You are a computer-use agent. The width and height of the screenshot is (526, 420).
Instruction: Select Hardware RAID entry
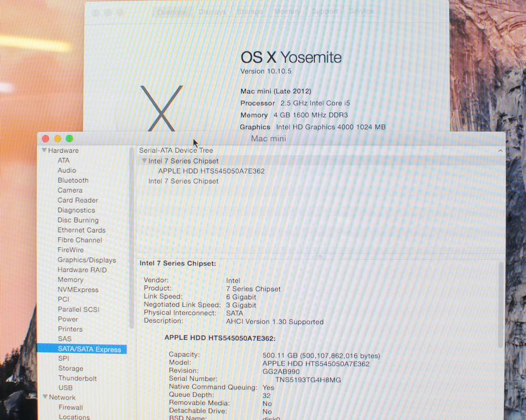pyautogui.click(x=82, y=270)
